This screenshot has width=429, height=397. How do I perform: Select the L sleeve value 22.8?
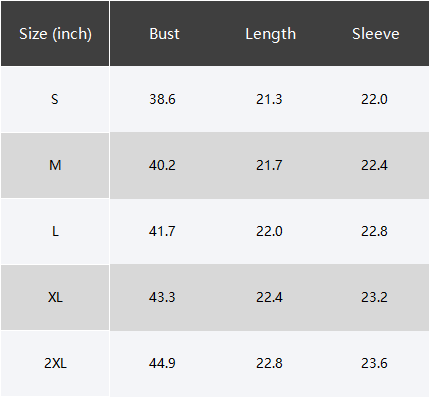[374, 231]
